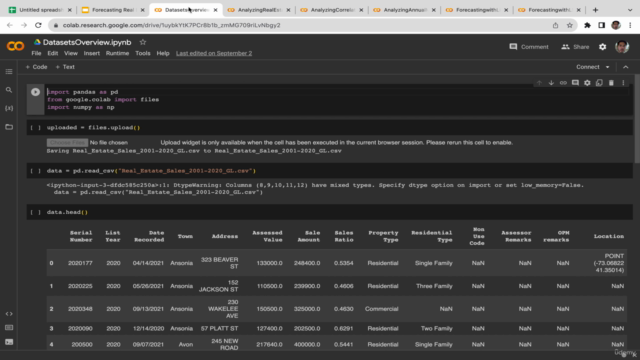Run the import pandas cell
The image size is (640, 360).
coord(36,92)
